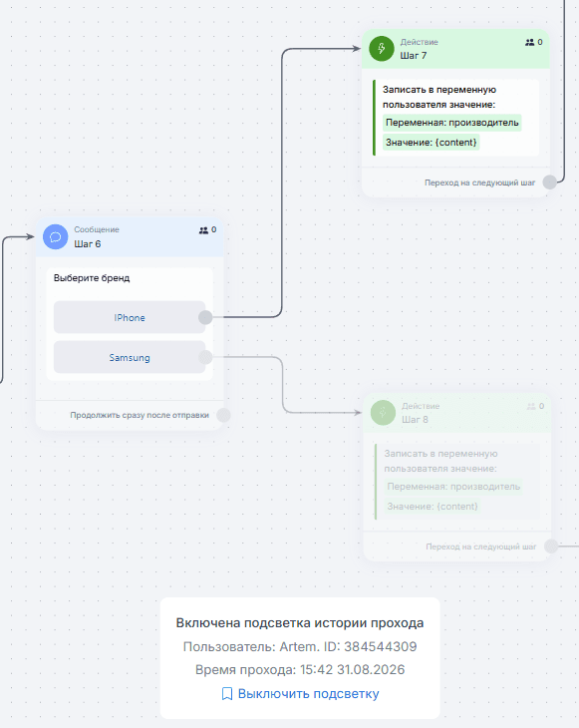This screenshot has height=728, width=579.
Task: Select the IPhone button in Шаг 6
Action: (130, 317)
